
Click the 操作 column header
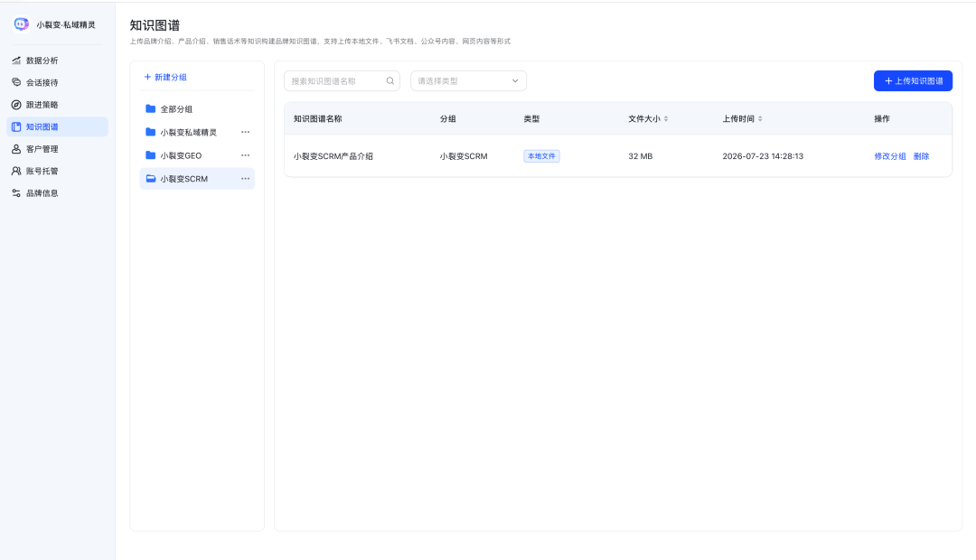(x=882, y=119)
